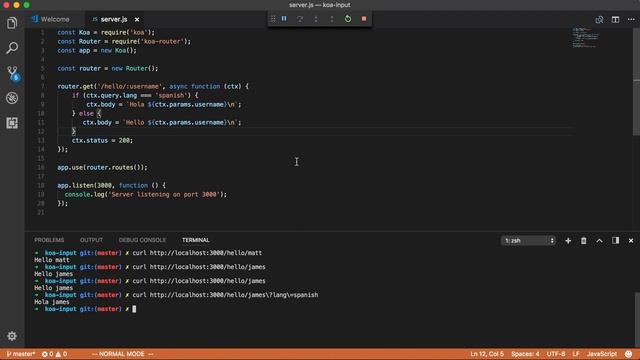Image resolution: width=640 pixels, height=360 pixels.
Task: Move panel to the side
Action: (615, 241)
